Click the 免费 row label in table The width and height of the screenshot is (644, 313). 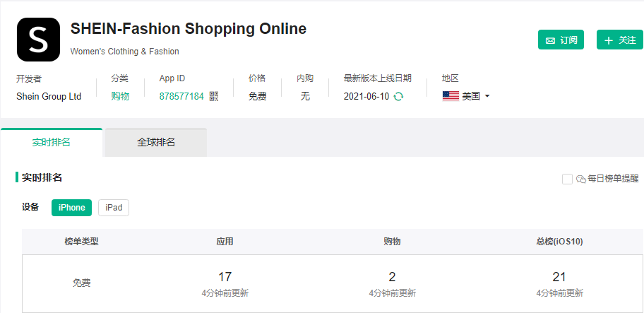click(x=81, y=283)
